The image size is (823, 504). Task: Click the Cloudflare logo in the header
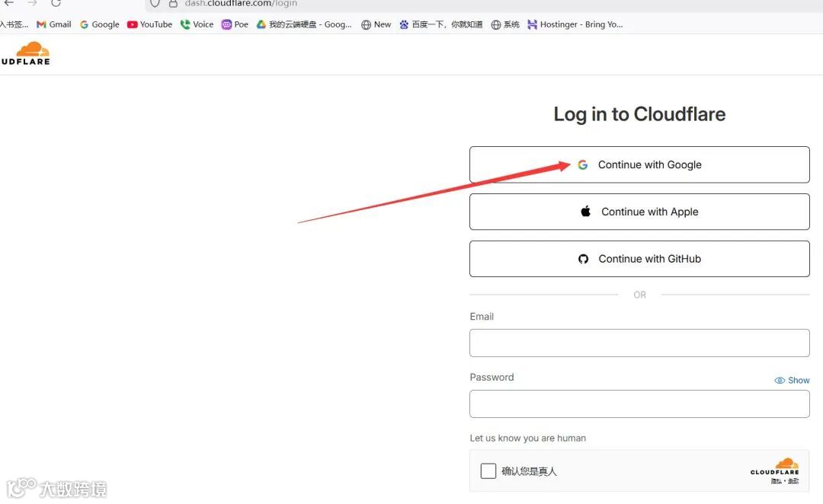(x=25, y=53)
